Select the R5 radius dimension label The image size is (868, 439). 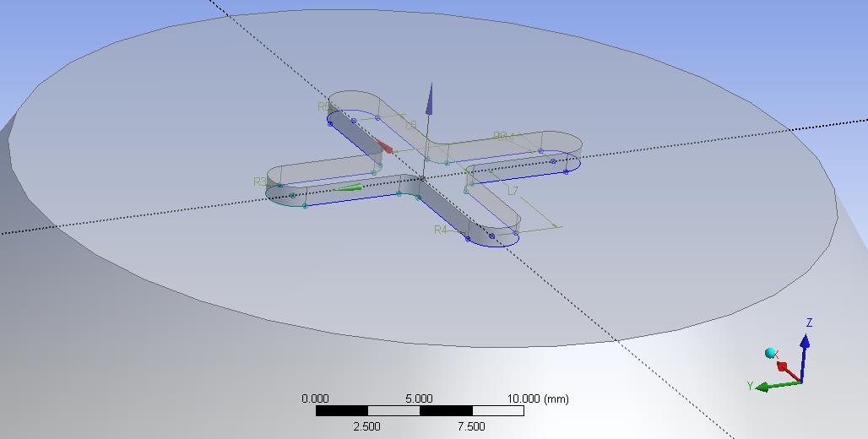323,106
